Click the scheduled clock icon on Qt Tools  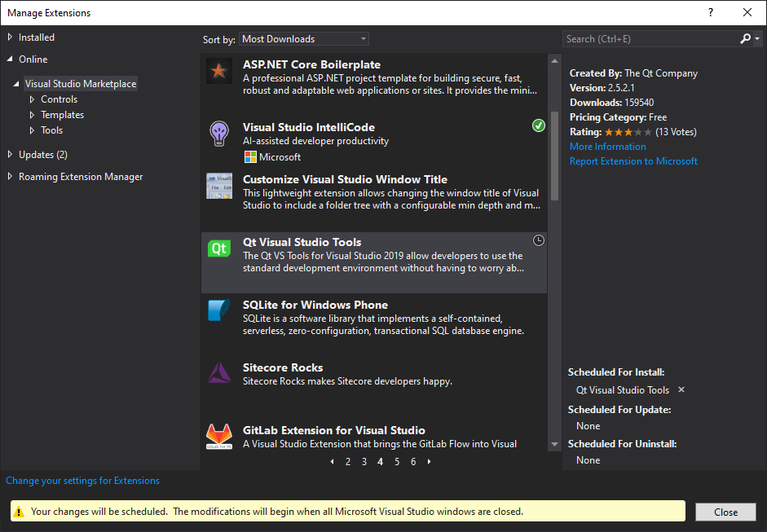click(538, 240)
